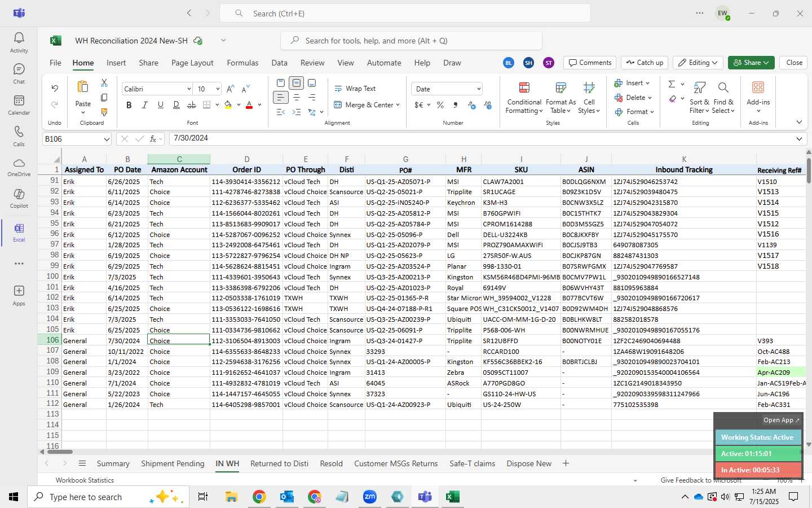Open the Sort & Filter dropdown
Viewport: 812px width, 508px height.
[x=699, y=97]
